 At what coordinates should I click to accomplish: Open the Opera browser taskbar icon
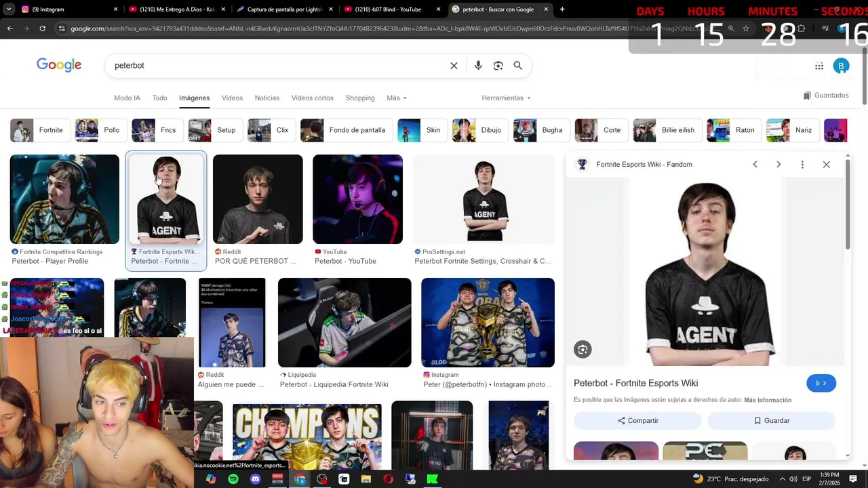(388, 479)
